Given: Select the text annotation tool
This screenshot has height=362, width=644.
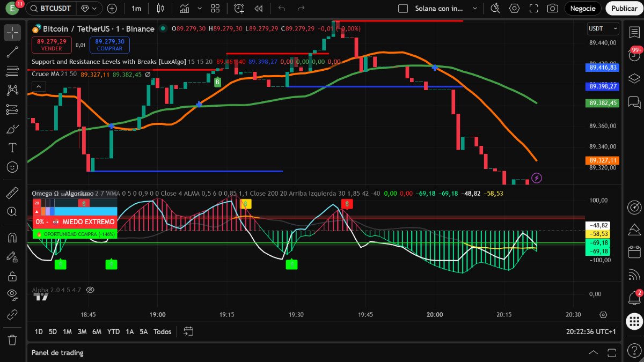Looking at the screenshot, I should (x=12, y=147).
